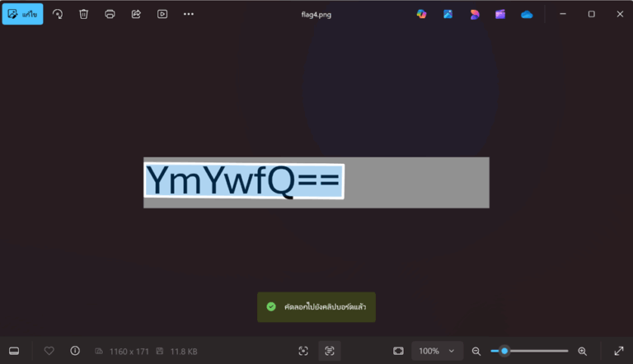Click the blue Edit (แก้ไข) button
Screen dimensions: 633x364
[x=22, y=14]
